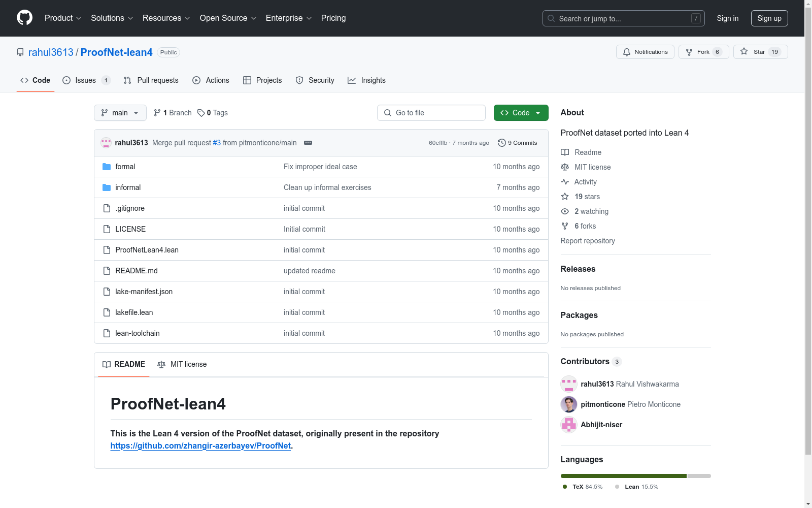
Task: Open the Resources dropdown
Action: click(x=166, y=18)
